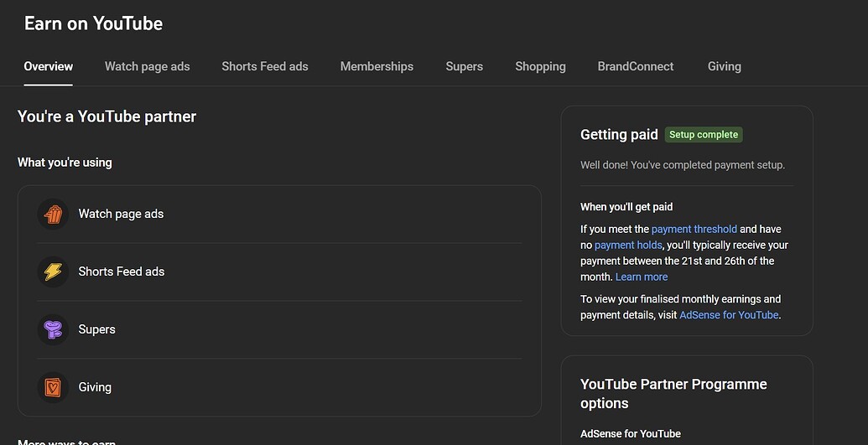
Task: Click the Shorts Feed ads lightning icon
Action: coord(53,272)
